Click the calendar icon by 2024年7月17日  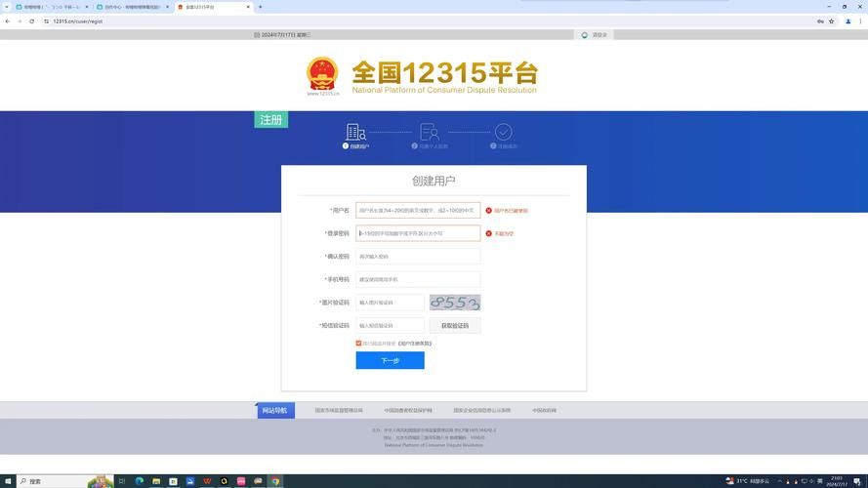257,35
